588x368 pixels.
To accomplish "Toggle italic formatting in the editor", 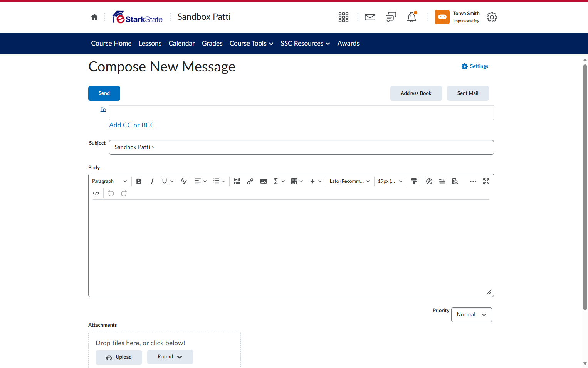I will tap(152, 181).
